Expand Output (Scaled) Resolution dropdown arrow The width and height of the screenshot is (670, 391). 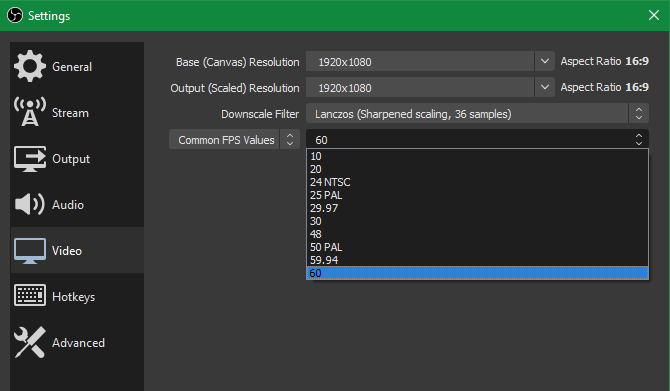pos(544,88)
